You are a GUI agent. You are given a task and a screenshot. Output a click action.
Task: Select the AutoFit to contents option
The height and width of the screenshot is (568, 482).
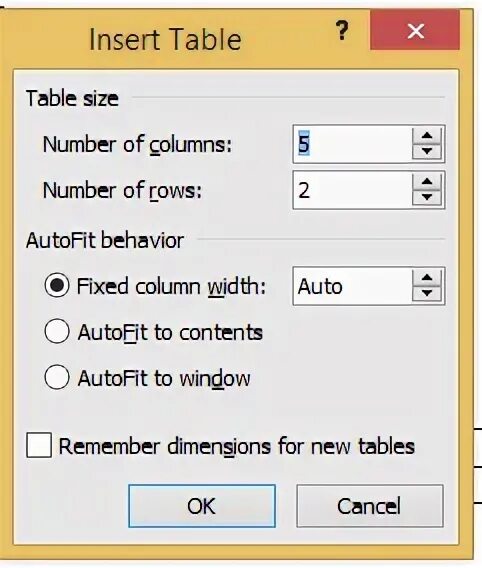tap(57, 331)
